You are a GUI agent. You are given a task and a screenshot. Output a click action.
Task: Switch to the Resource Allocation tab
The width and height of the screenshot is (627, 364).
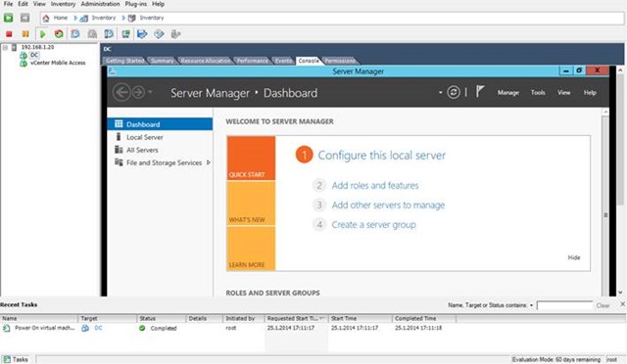(206, 61)
